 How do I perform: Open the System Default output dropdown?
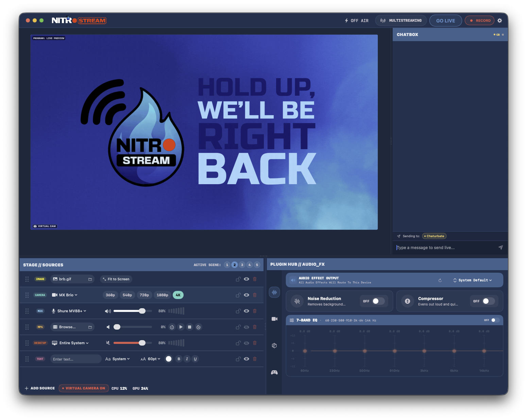pos(473,280)
